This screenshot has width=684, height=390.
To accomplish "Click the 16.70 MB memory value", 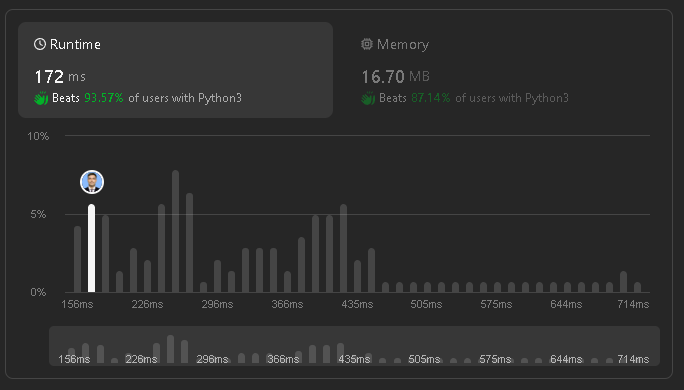I will (396, 77).
